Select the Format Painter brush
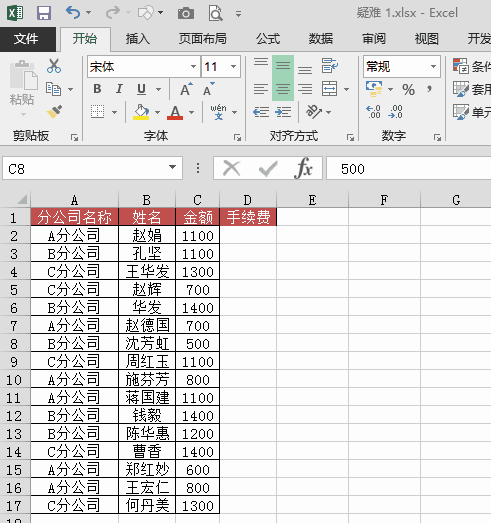491x523 pixels. tap(54, 112)
